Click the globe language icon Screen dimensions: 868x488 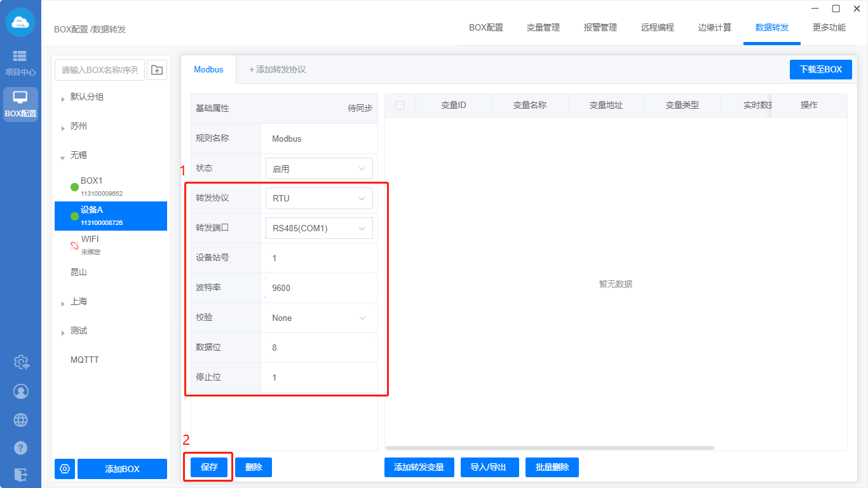pyautogui.click(x=21, y=420)
